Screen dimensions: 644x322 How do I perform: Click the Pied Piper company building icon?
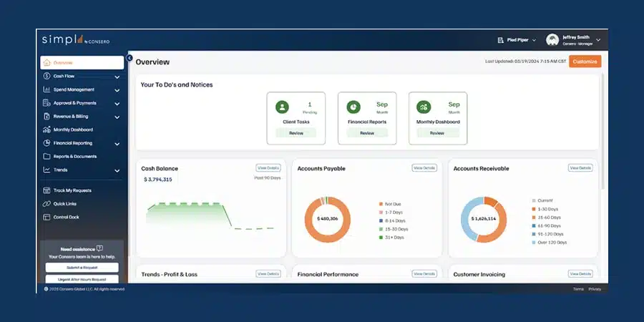(x=501, y=40)
